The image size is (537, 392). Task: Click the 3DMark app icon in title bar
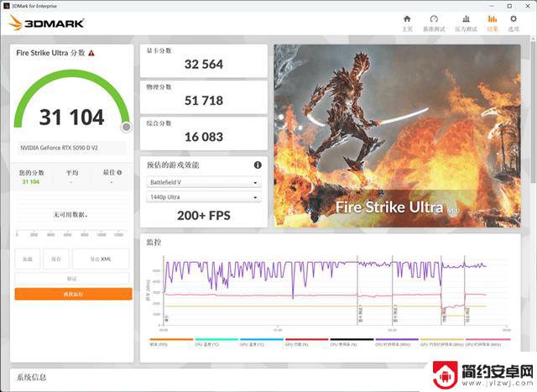click(6, 6)
